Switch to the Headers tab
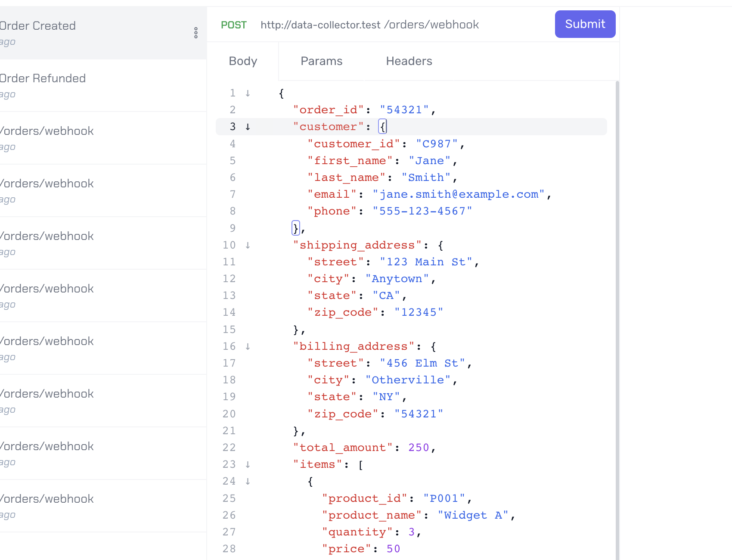Image resolution: width=732 pixels, height=560 pixels. click(409, 61)
